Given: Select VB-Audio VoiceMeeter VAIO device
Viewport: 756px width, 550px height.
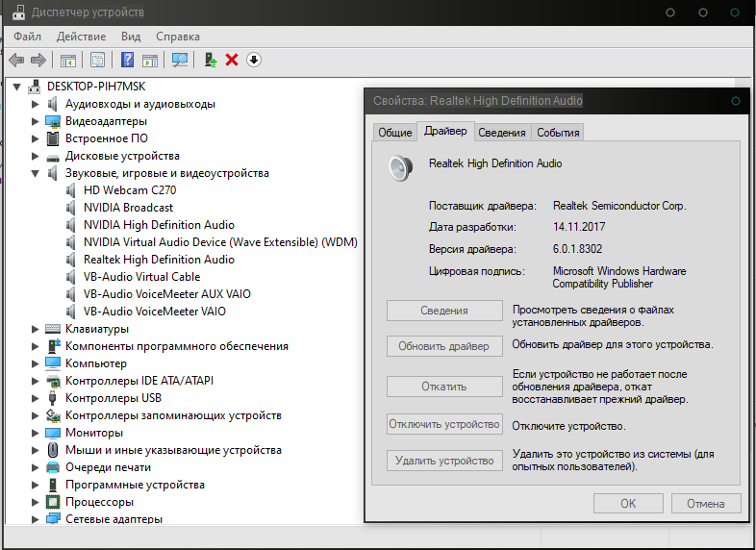Looking at the screenshot, I should pos(154,312).
